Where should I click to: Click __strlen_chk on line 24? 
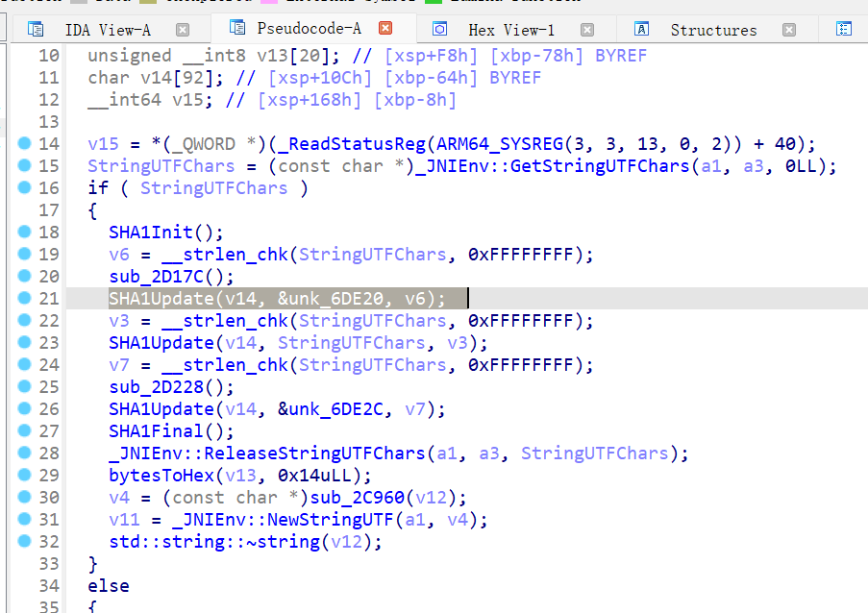[225, 365]
